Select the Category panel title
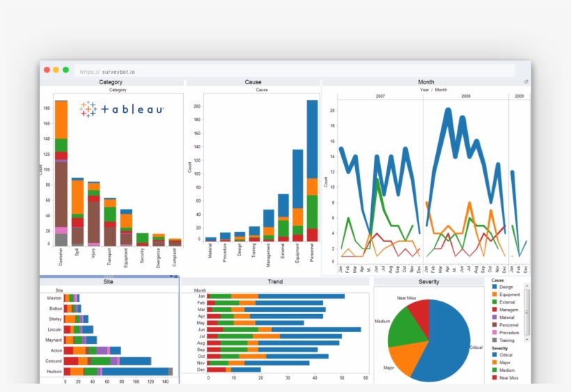Image resolution: width=571 pixels, height=392 pixels. tap(111, 82)
